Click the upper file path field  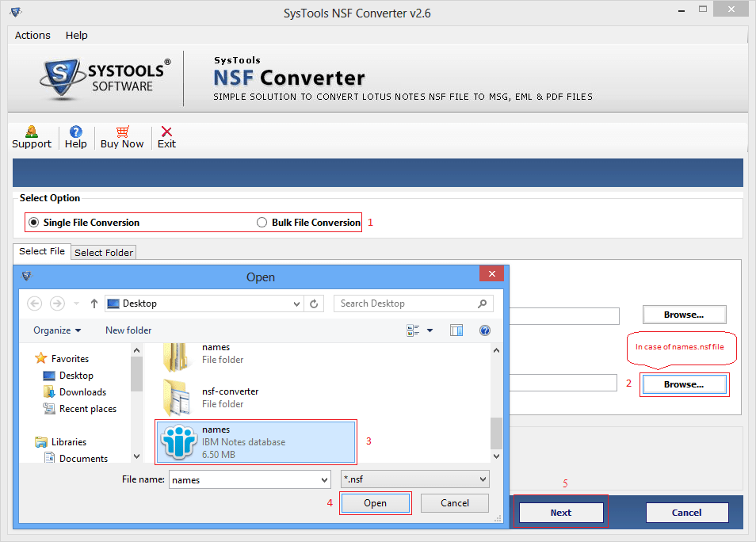pos(564,316)
